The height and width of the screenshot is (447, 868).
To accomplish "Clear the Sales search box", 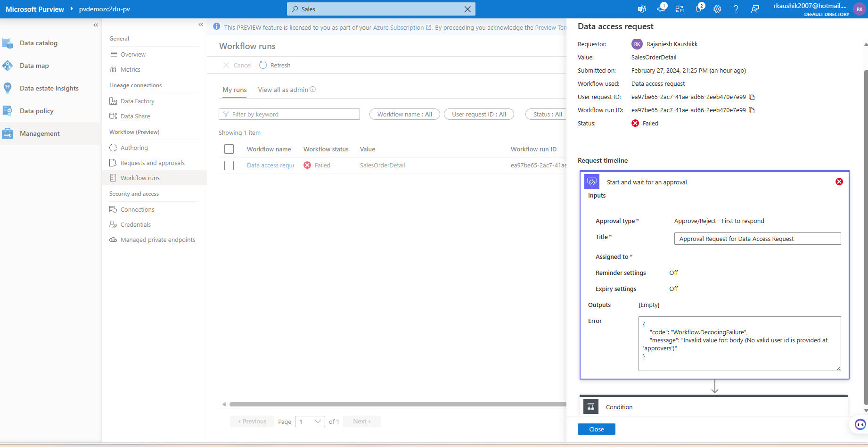I will click(x=467, y=9).
